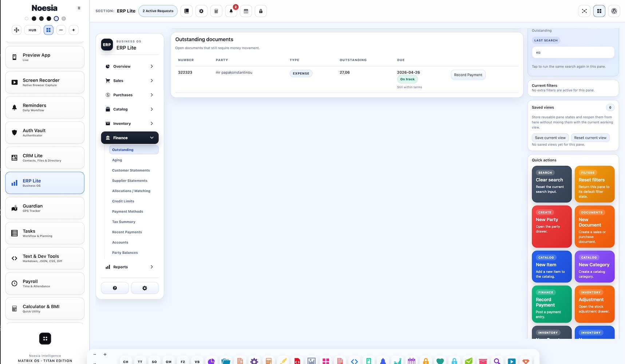Click the plus button in the left sidebar controls
Viewport: 625px width, 364px height.
click(x=74, y=30)
